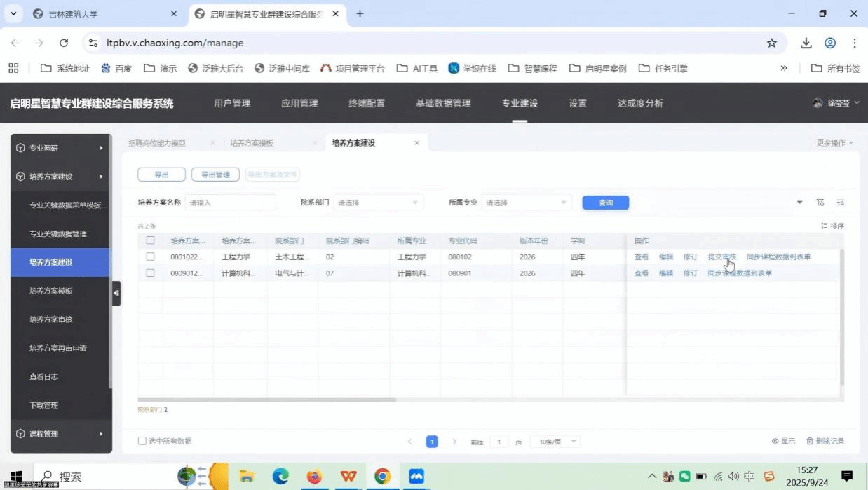
Task: Close the 招聘岗位能力模型 page tab
Action: pos(212,143)
